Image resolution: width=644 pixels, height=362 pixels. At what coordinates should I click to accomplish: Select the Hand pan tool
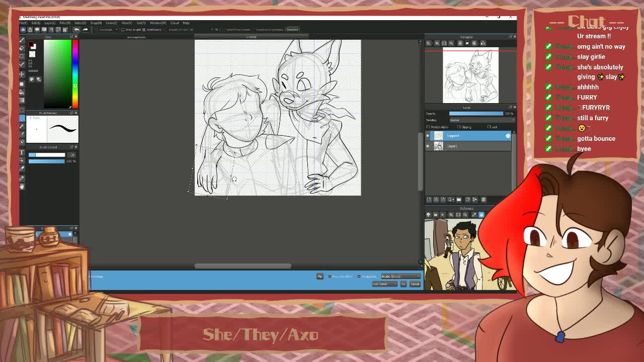[22, 186]
